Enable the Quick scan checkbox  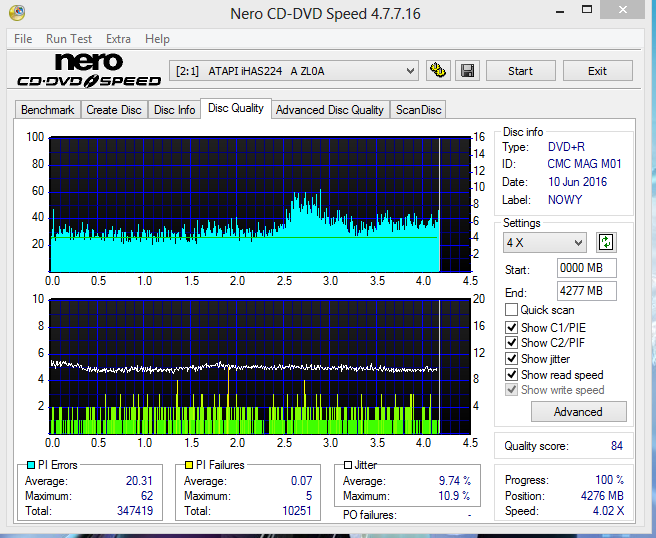511,310
